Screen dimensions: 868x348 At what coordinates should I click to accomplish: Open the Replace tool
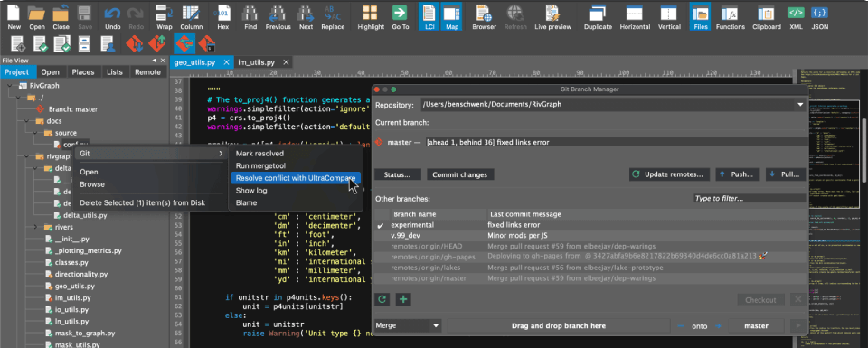(333, 17)
